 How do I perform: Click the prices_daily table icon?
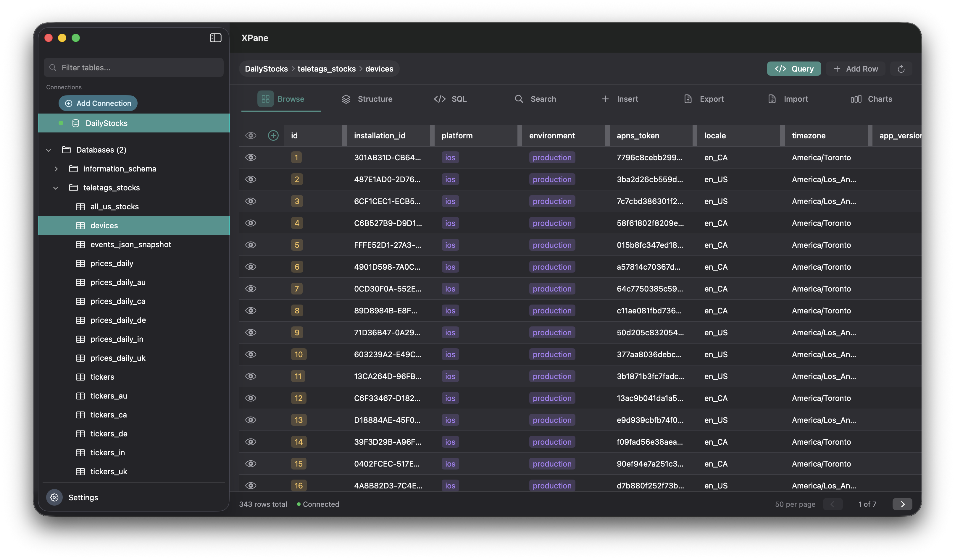[x=80, y=263]
